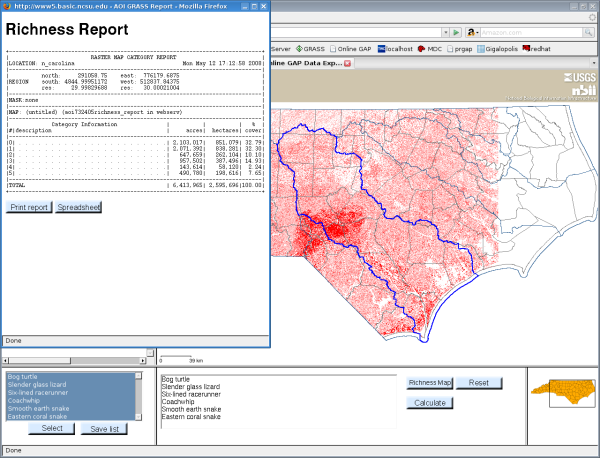Open the tab list dropdown arrow

[594, 63]
